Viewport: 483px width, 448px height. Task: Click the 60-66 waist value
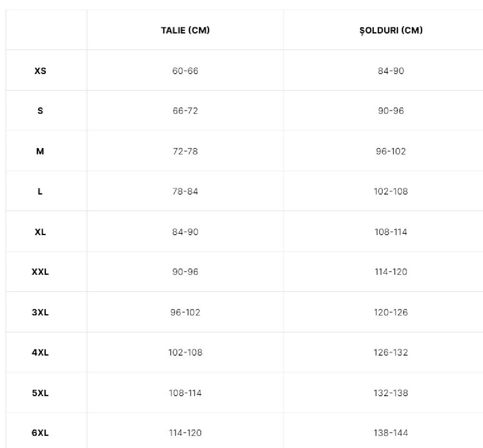pos(185,71)
